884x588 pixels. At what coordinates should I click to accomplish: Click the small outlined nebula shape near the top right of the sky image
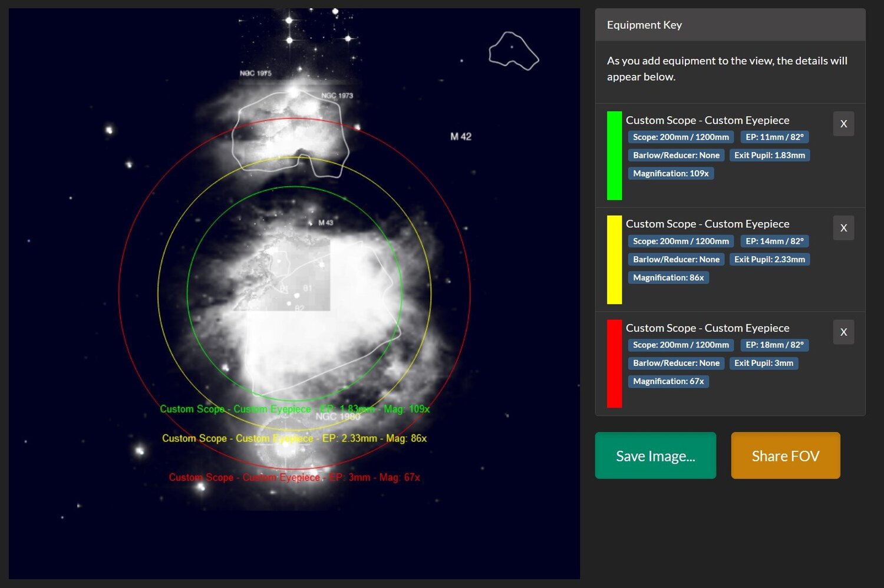tap(513, 51)
